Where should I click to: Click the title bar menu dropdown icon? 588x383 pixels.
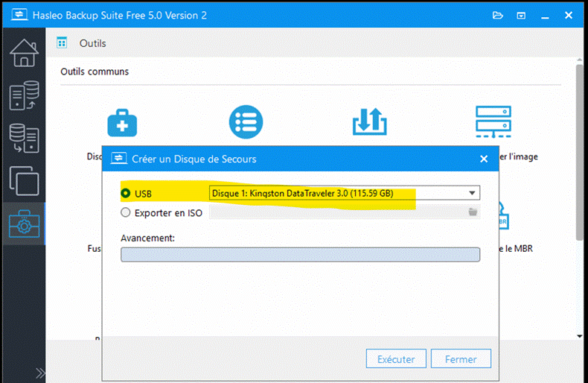pyautogui.click(x=521, y=16)
